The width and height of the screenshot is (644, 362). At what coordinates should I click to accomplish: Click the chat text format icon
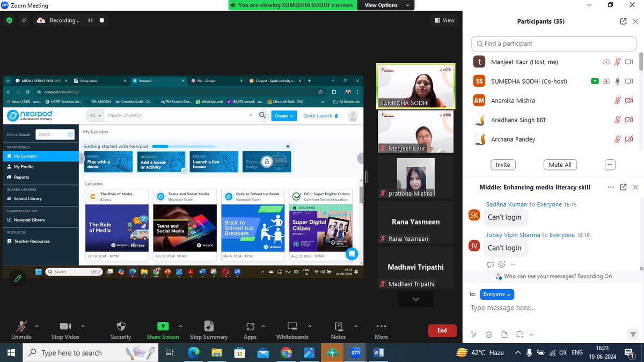pyautogui.click(x=473, y=334)
